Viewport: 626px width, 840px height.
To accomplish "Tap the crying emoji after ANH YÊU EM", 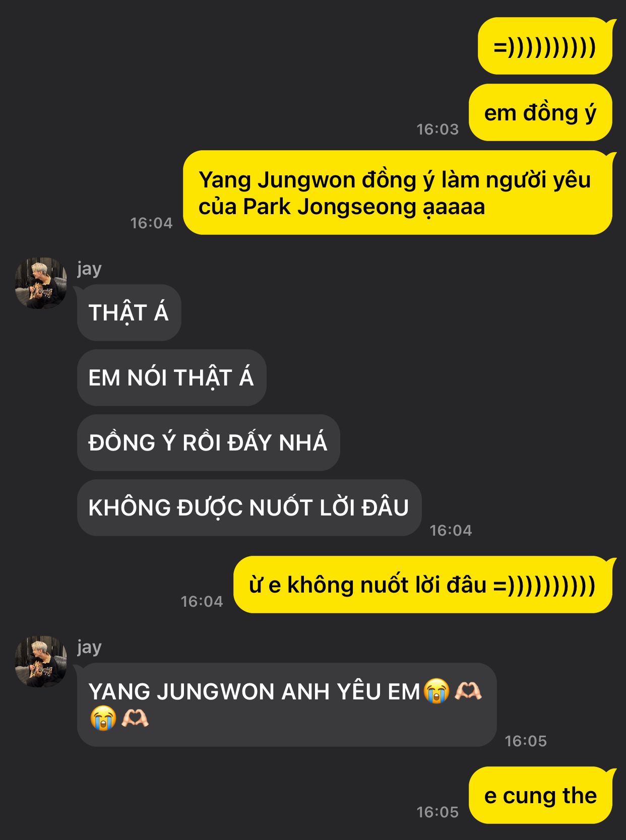I will click(x=436, y=691).
